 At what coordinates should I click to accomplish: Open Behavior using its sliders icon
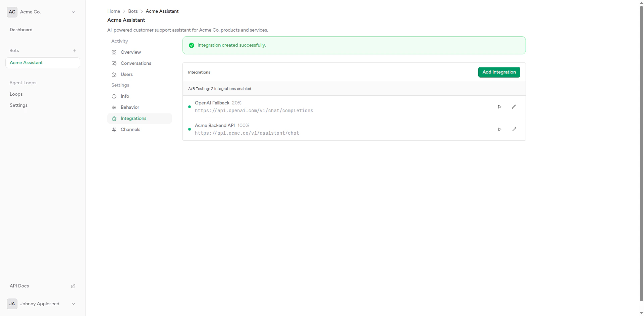tap(114, 107)
